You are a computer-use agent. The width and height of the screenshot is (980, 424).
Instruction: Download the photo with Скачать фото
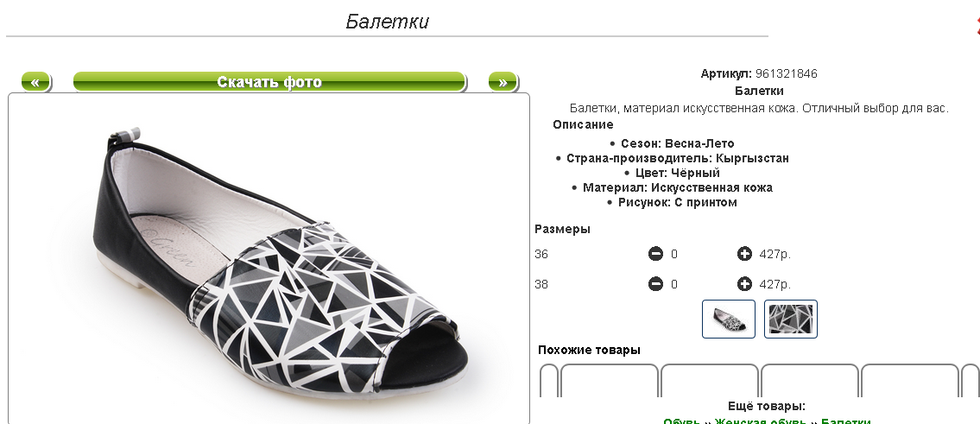[269, 82]
